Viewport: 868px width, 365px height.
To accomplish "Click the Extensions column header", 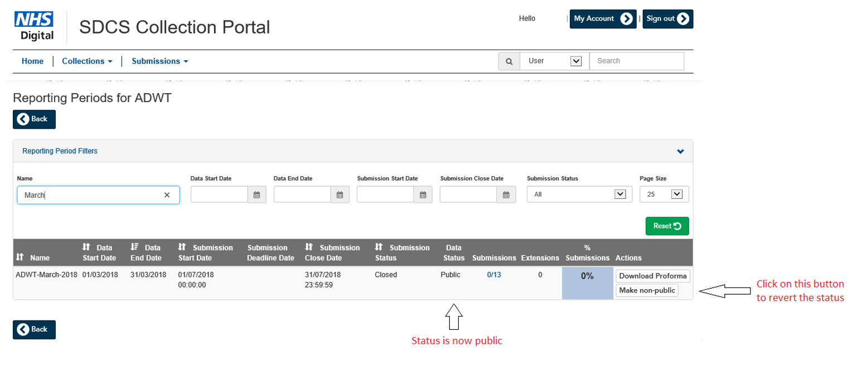I will point(540,258).
